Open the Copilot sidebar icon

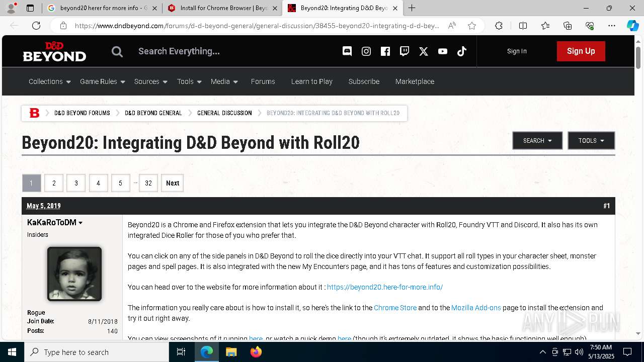[x=632, y=26]
